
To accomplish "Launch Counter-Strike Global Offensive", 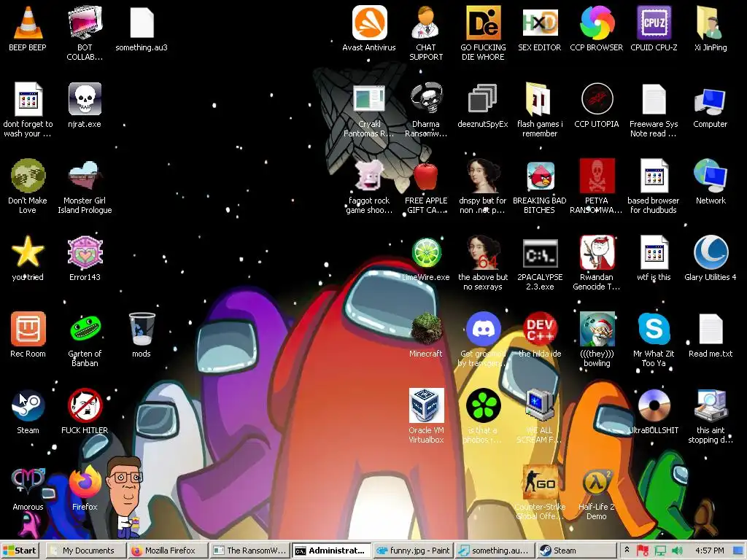I will pos(540,482).
